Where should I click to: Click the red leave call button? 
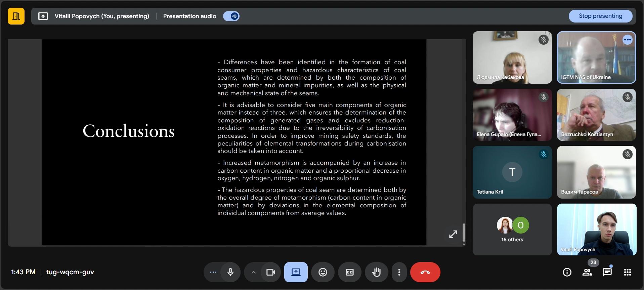[425, 272]
